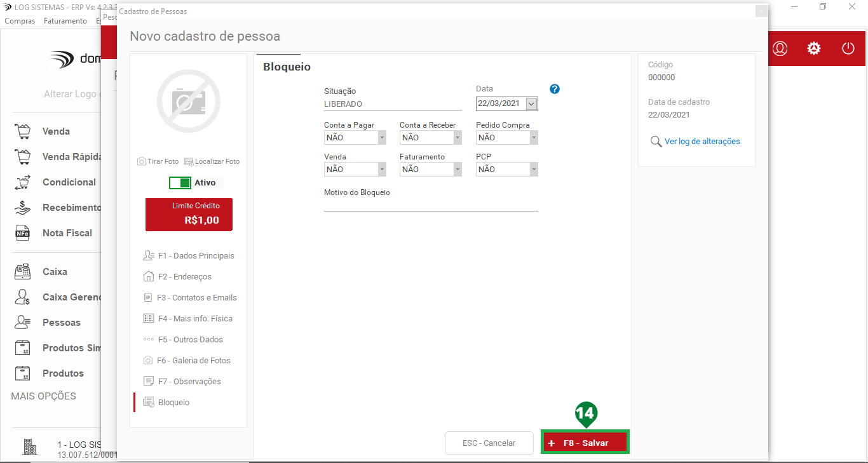Go to F3 - Contatos e Emails section
Screen dimensions: 868x463
click(189, 298)
